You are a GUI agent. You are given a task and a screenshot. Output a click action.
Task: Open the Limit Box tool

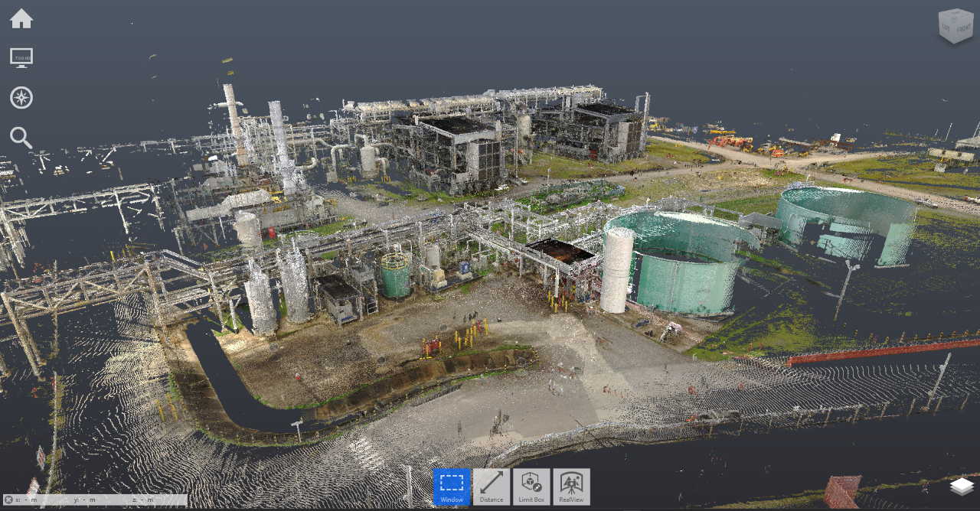[531, 487]
